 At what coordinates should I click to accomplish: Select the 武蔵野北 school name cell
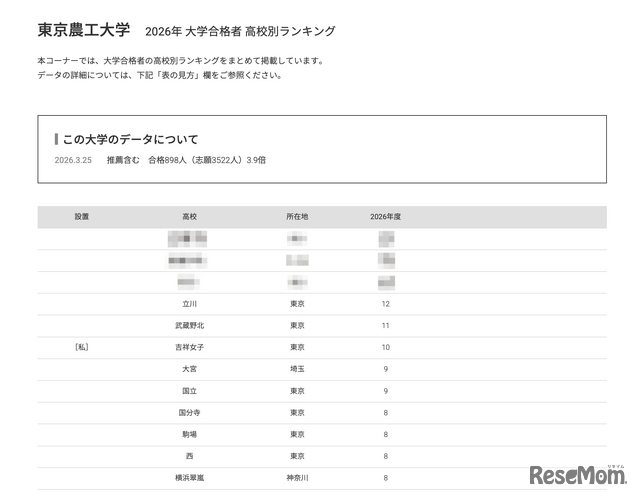coord(189,325)
